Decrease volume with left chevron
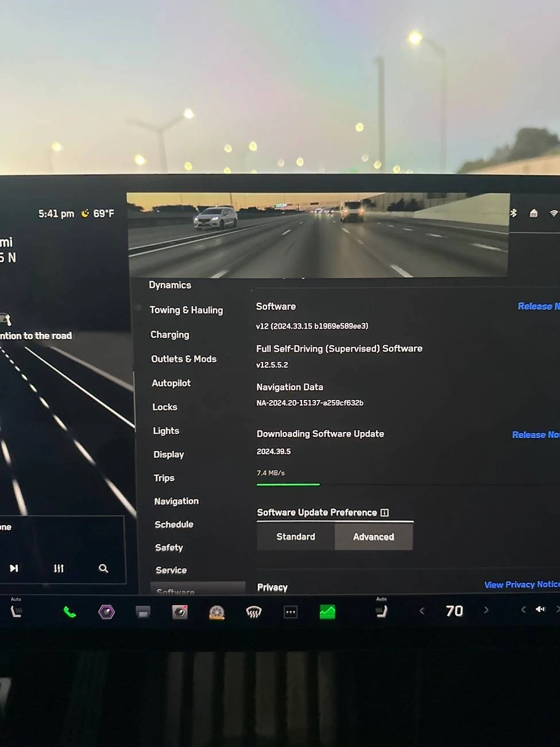The height and width of the screenshot is (747, 560). coord(523,610)
